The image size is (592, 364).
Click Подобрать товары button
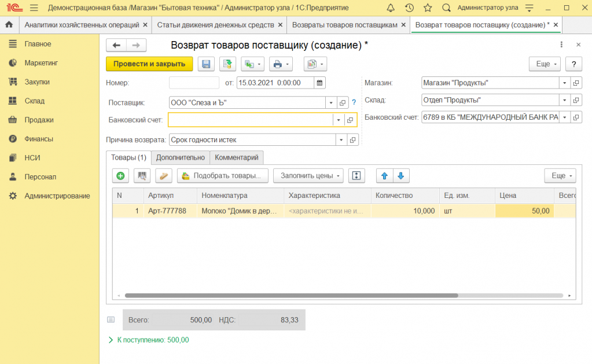click(x=223, y=175)
